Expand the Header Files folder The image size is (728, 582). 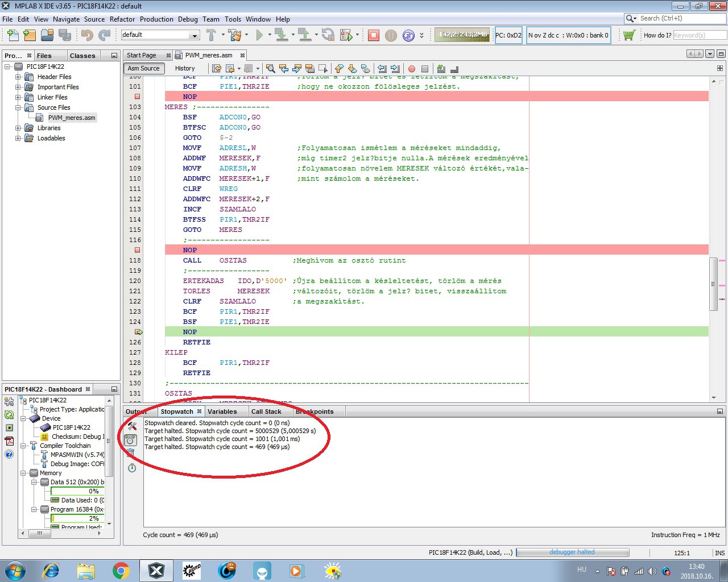tap(18, 77)
